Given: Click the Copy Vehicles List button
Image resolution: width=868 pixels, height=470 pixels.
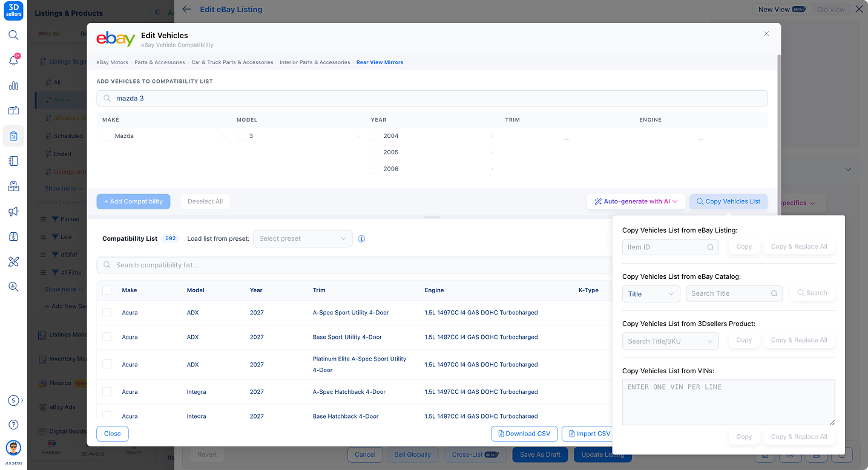Looking at the screenshot, I should coord(728,201).
